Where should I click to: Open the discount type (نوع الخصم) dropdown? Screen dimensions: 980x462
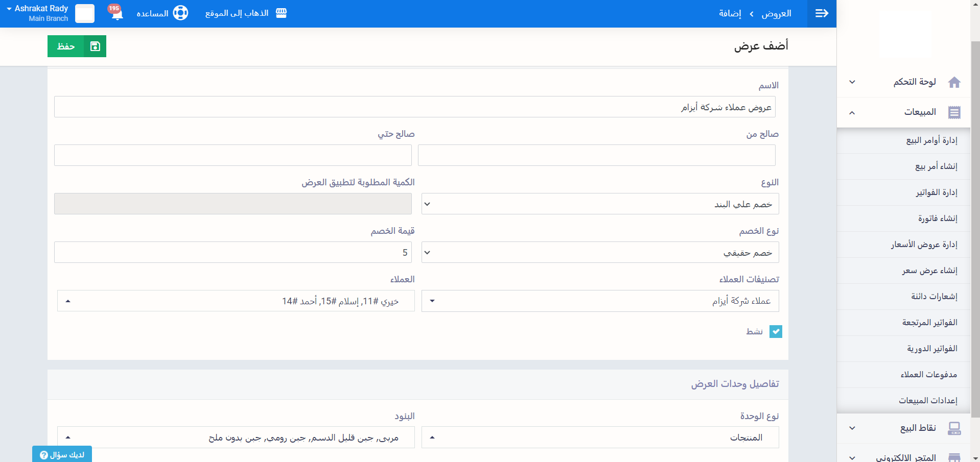click(x=600, y=253)
